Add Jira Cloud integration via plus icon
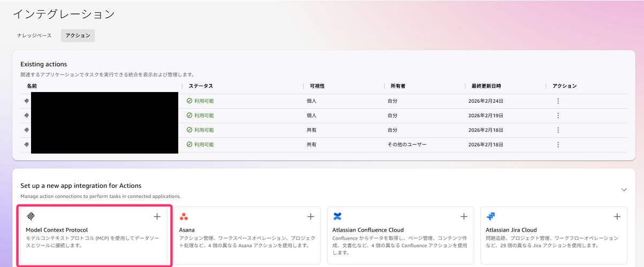 (x=617, y=217)
